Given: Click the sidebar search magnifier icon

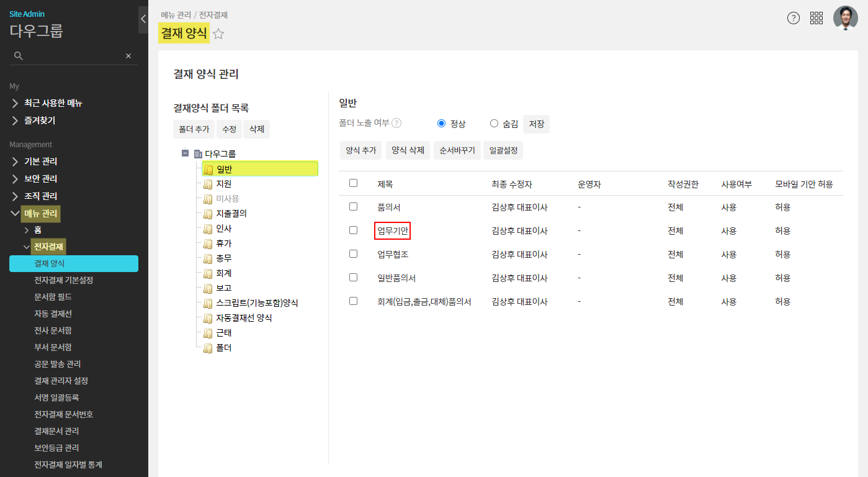Looking at the screenshot, I should pos(19,56).
